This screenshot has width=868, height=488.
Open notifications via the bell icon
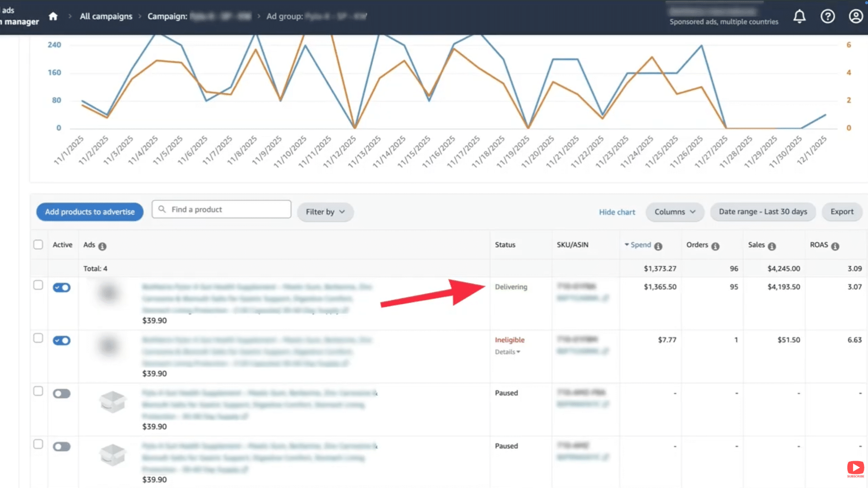coord(799,16)
